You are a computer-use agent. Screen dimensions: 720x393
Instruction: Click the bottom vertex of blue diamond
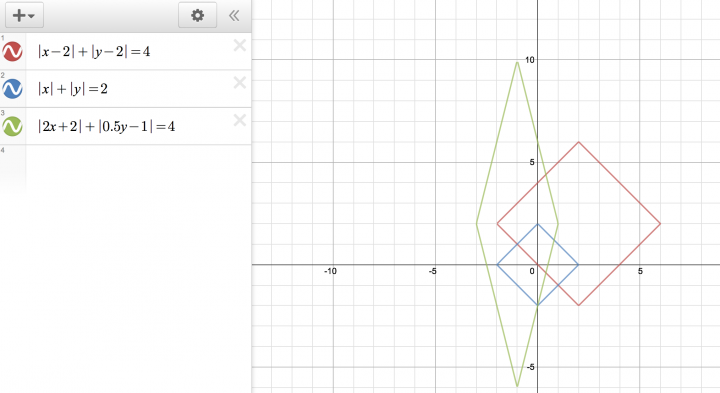538,305
